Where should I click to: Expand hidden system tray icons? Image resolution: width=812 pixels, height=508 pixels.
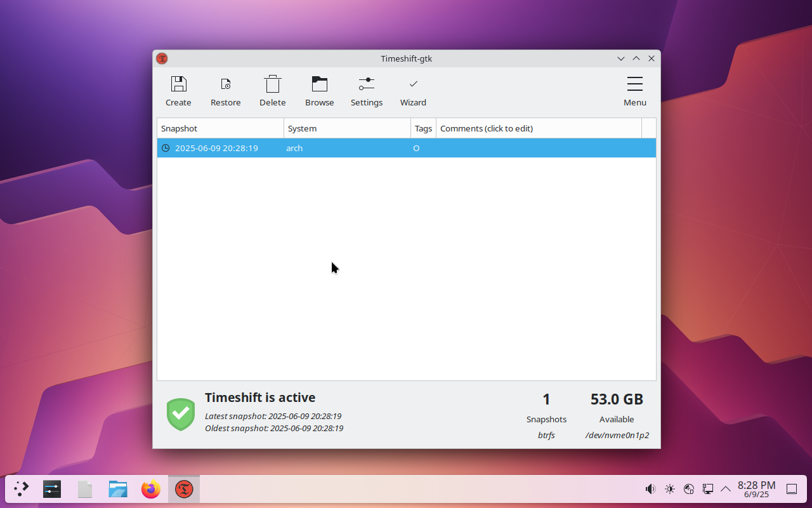tap(726, 489)
